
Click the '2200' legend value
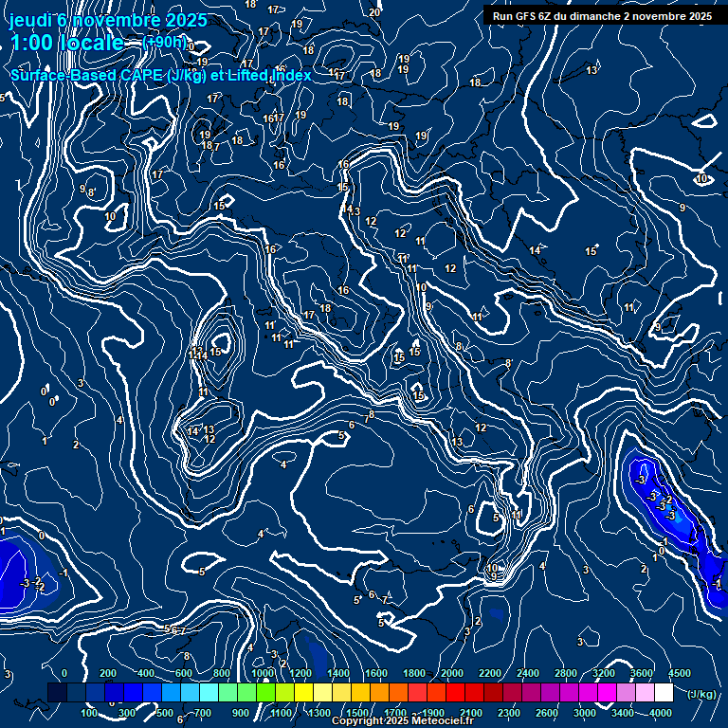point(490,673)
